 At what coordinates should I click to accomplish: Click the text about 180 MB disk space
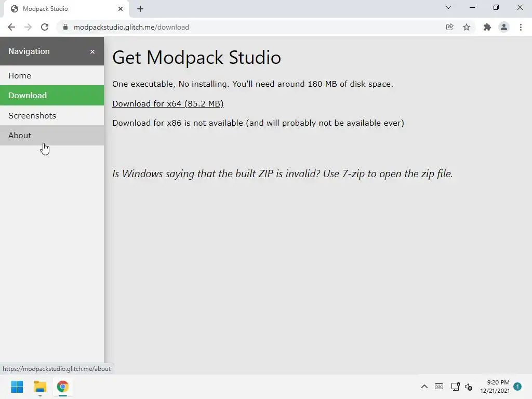[x=253, y=84]
